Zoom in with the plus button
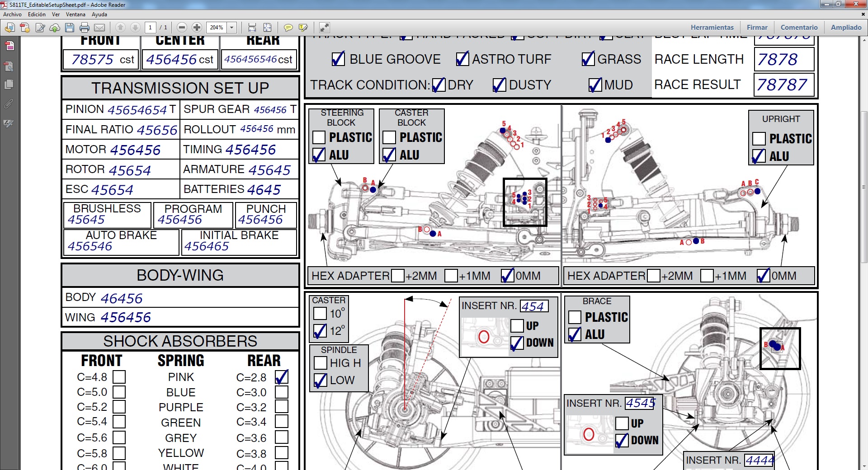This screenshot has height=470, width=868. (197, 28)
